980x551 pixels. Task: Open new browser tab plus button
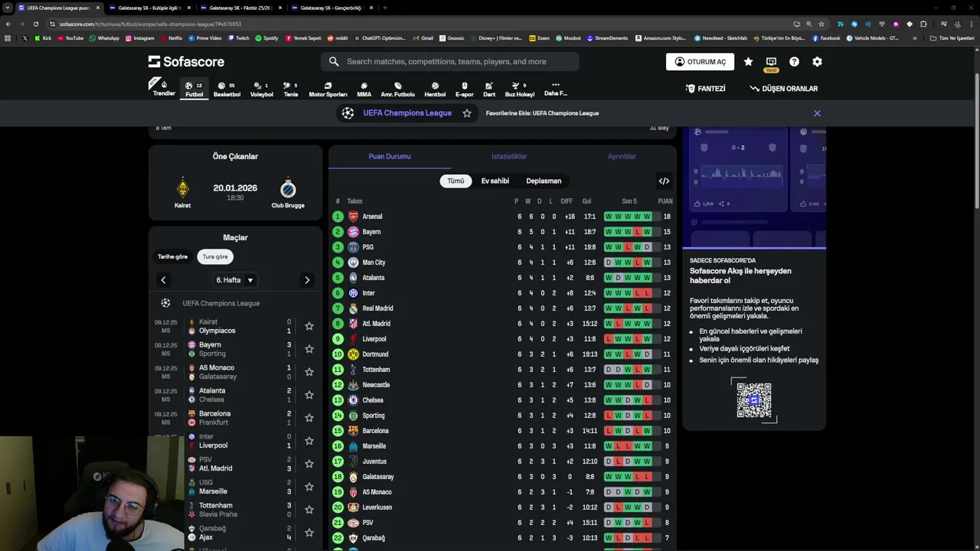pos(384,8)
